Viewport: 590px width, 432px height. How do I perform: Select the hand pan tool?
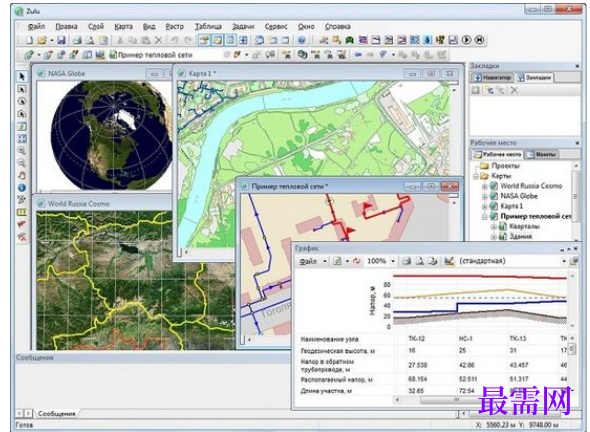22,175
